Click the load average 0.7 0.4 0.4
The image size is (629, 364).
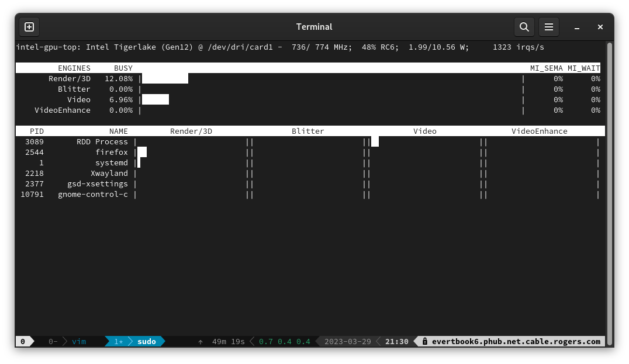pos(285,342)
